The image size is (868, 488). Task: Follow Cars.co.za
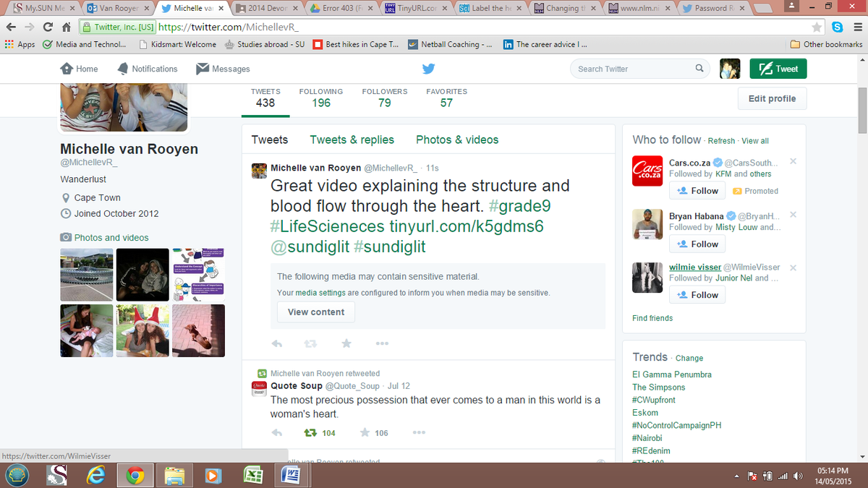pos(697,191)
